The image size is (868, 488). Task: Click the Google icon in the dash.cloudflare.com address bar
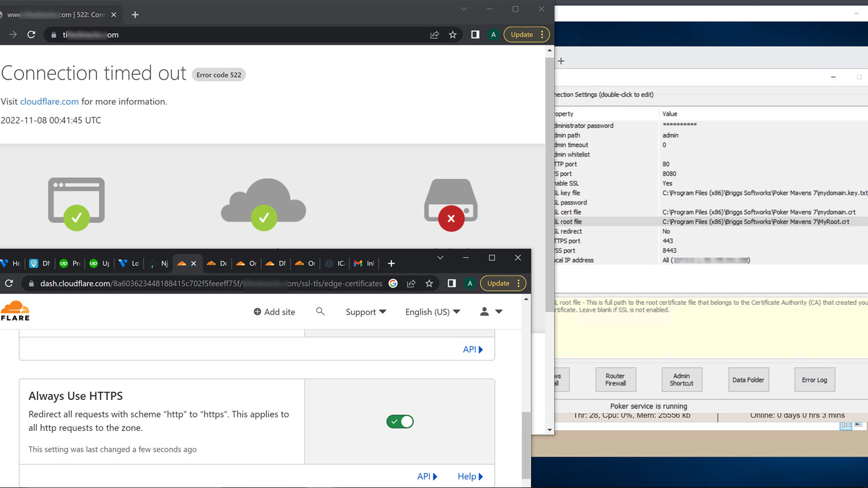pos(393,283)
